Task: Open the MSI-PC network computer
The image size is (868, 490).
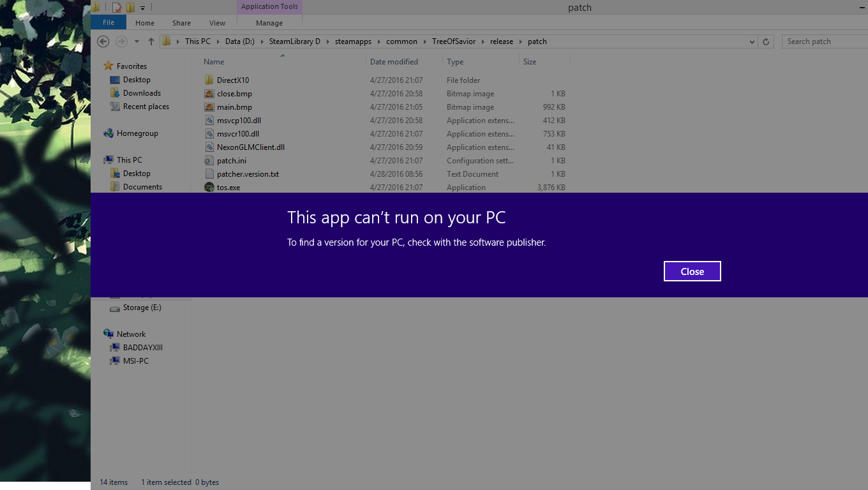Action: point(135,361)
